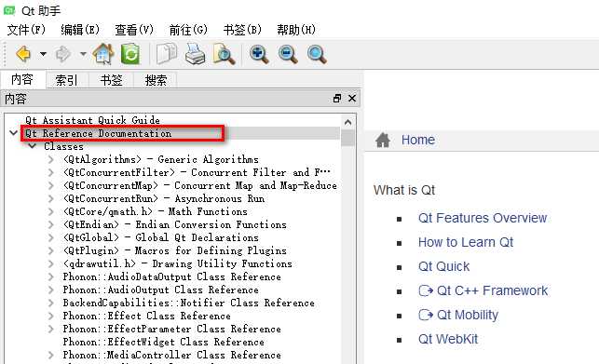Viewport: 599px width, 364px height.
Task: Click the Qt logo in the title bar
Action: pos(9,10)
